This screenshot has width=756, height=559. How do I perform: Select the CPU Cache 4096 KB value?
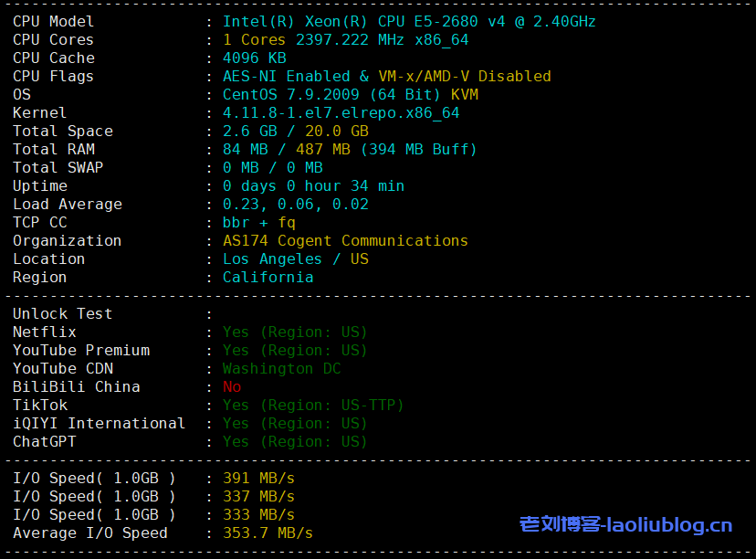pyautogui.click(x=254, y=58)
